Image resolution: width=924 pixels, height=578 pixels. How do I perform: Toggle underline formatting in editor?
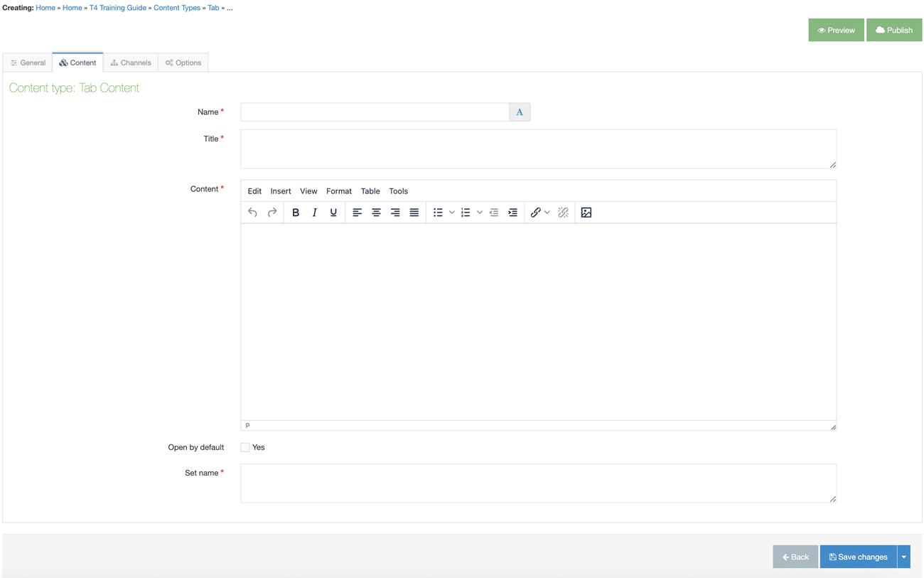click(333, 213)
